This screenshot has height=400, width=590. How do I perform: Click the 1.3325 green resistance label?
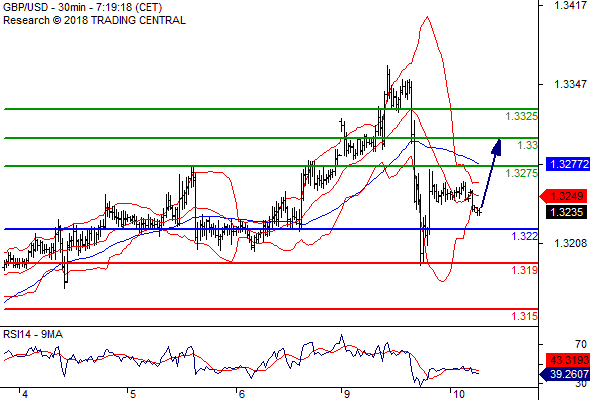click(522, 116)
